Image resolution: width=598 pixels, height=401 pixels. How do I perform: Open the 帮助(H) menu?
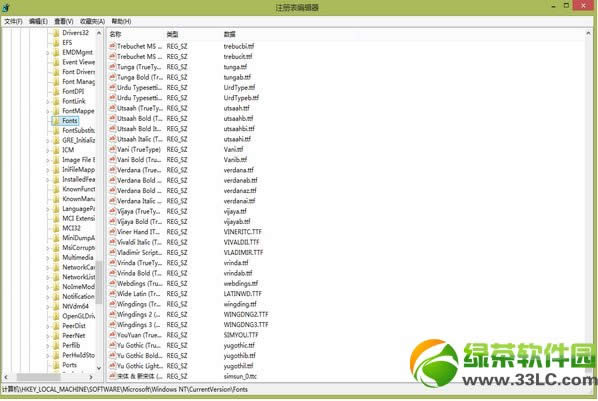pyautogui.click(x=121, y=21)
